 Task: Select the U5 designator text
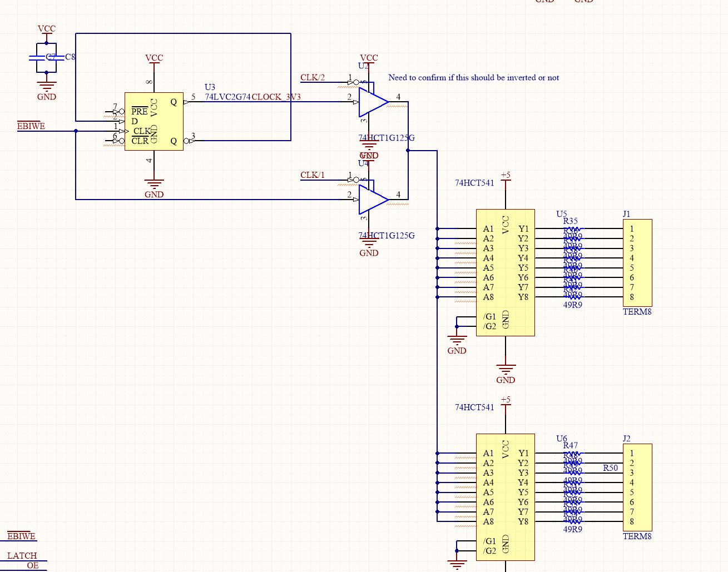[x=562, y=213]
